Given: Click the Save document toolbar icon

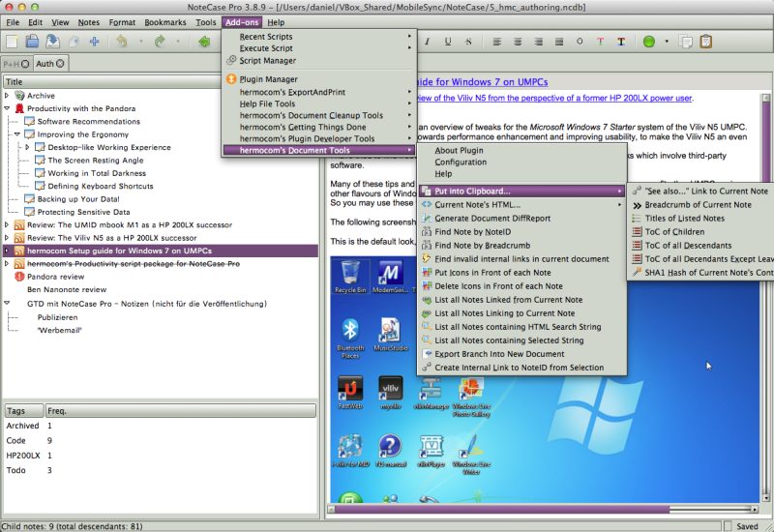Looking at the screenshot, I should click(x=52, y=42).
